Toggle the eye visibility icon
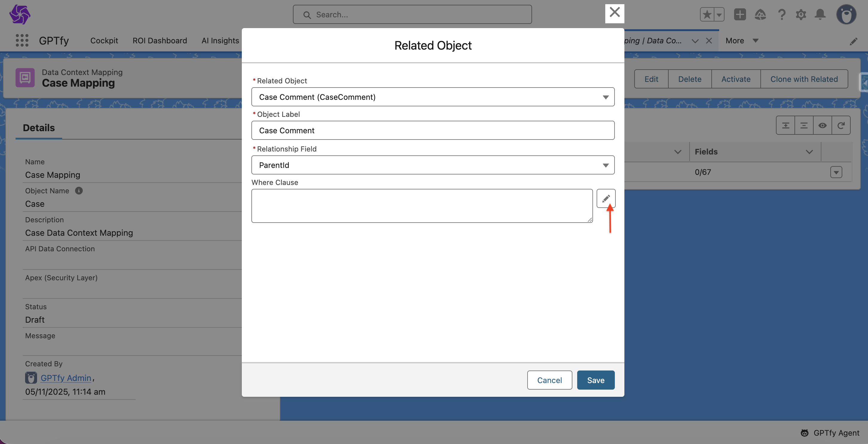868x444 pixels. click(x=822, y=125)
